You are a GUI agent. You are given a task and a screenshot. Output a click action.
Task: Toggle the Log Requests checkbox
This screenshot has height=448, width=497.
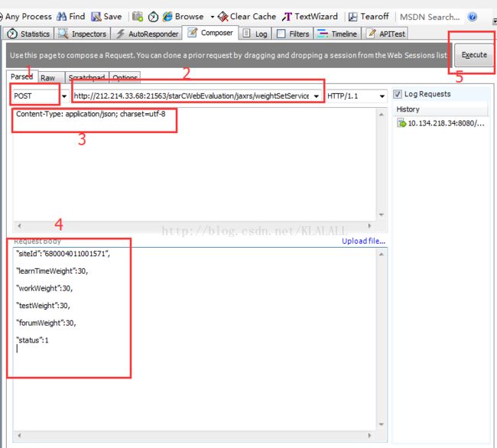point(398,94)
